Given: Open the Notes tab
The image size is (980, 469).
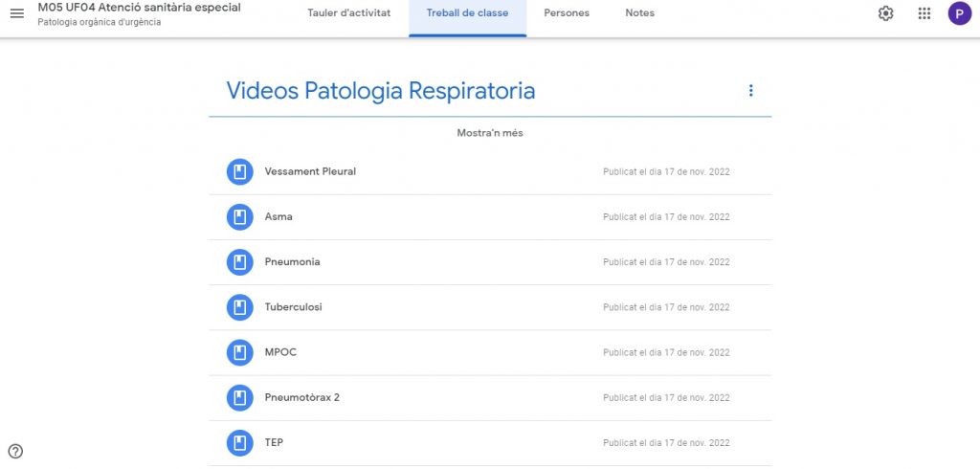Looking at the screenshot, I should 639,13.
